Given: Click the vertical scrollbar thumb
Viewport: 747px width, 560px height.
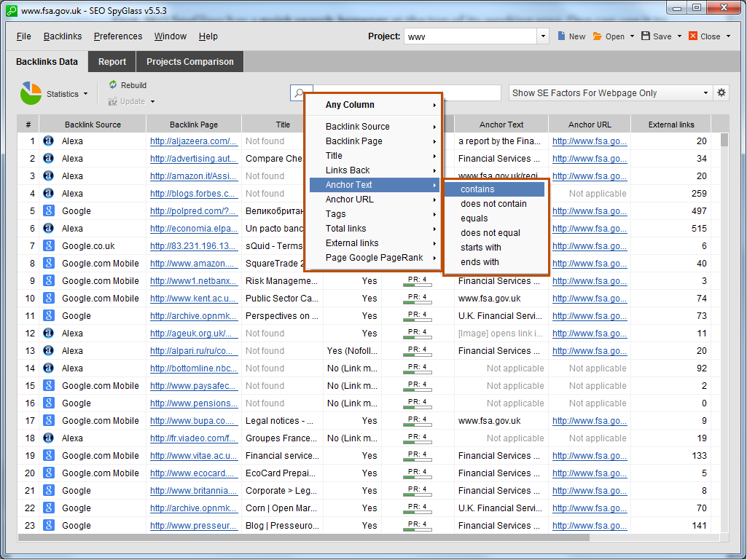Looking at the screenshot, I should (724, 140).
